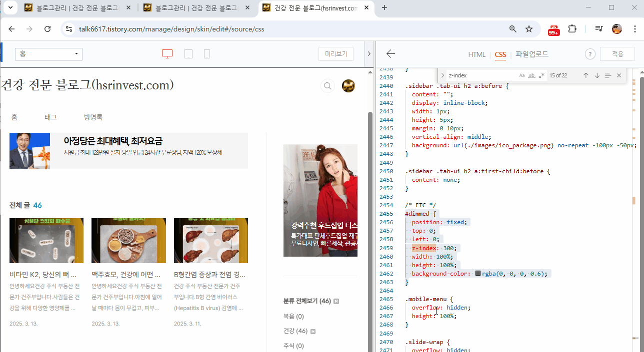Go back using the editor back arrow
Image resolution: width=644 pixels, height=352 pixels.
coord(390,53)
